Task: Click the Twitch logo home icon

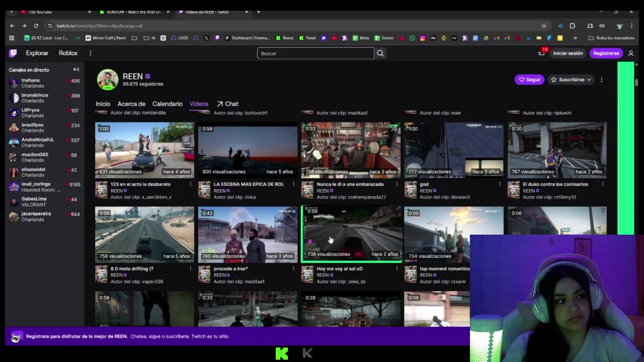Action: click(x=13, y=53)
